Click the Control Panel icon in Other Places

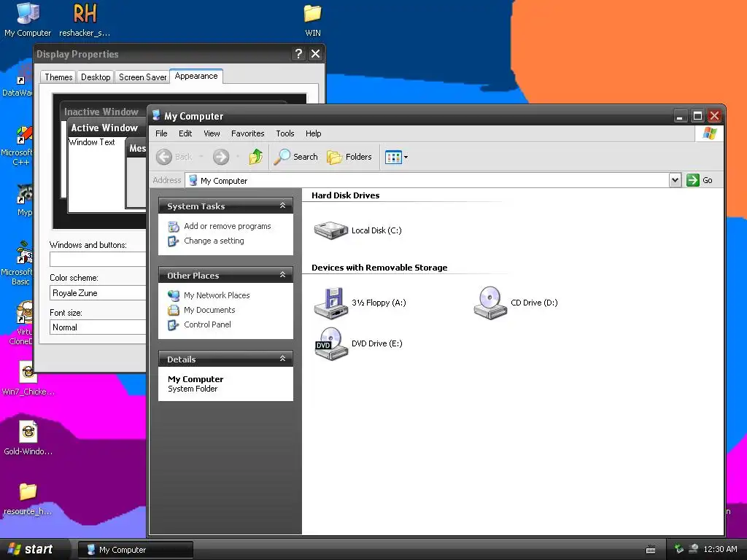point(174,324)
